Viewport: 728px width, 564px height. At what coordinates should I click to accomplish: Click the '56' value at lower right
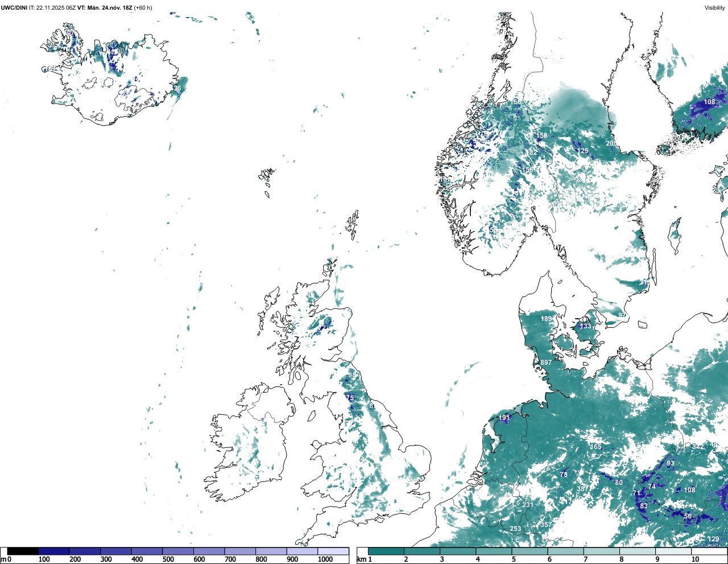[x=688, y=516]
